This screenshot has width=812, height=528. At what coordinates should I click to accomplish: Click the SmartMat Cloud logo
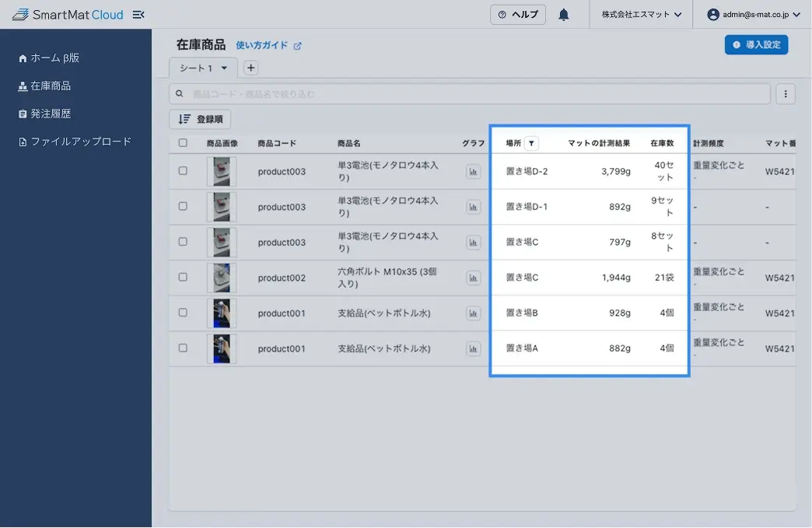tap(68, 15)
